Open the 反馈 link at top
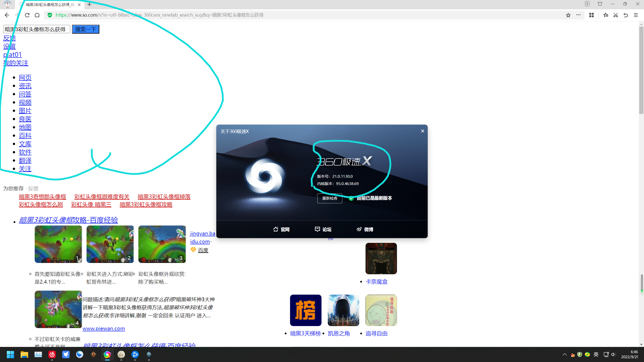644x362 pixels. tap(10, 38)
